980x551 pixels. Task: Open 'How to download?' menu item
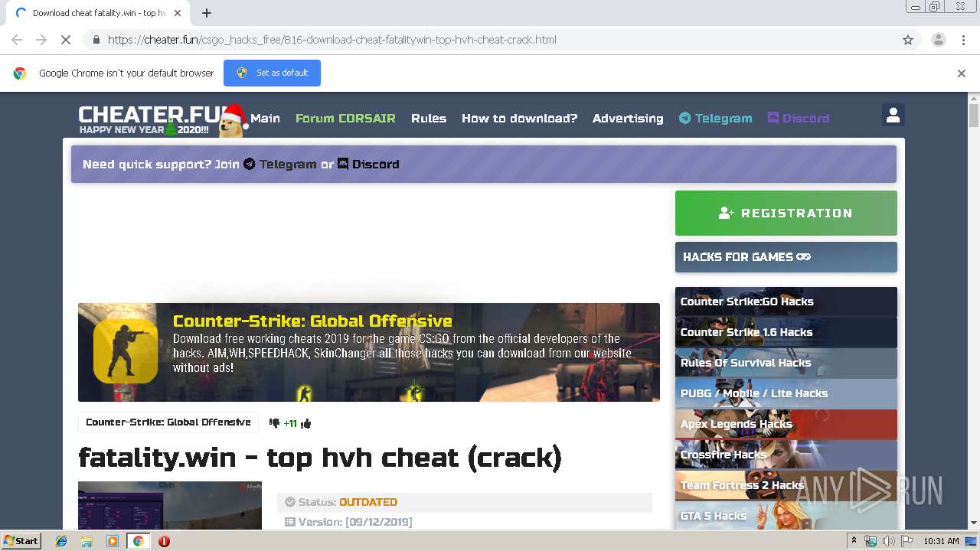click(x=519, y=118)
